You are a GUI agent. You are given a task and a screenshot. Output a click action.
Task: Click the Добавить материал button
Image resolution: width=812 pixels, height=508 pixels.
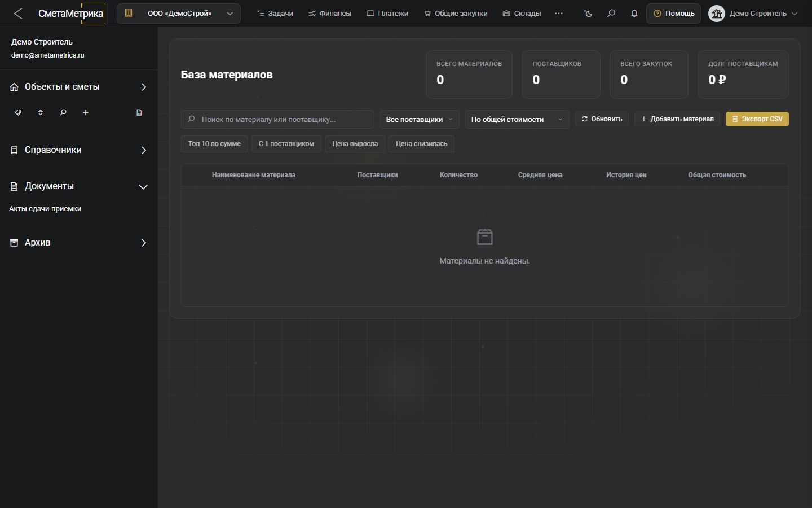tap(677, 119)
